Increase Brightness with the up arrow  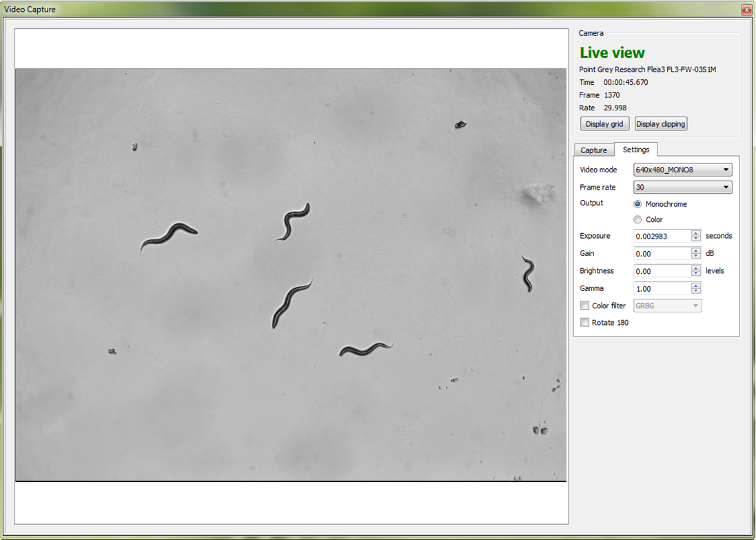[696, 268]
